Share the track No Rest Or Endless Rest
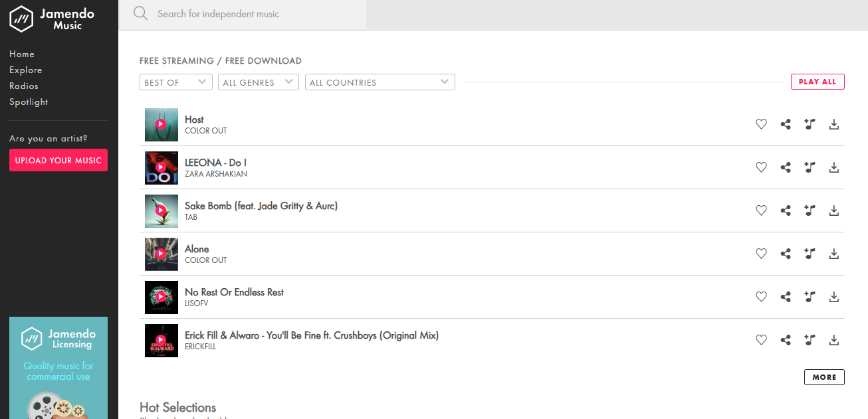This screenshot has height=419, width=868. (x=786, y=297)
